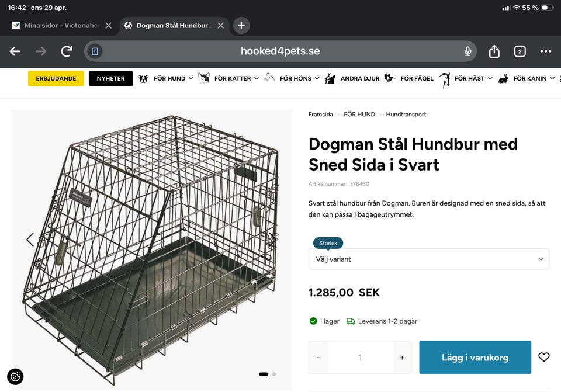Open cookie settings icon
Image resolution: width=561 pixels, height=392 pixels.
tap(15, 377)
